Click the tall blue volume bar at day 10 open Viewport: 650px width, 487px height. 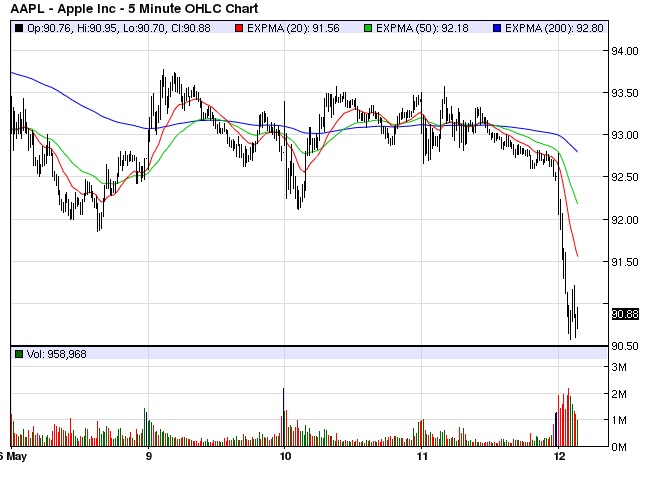[x=284, y=417]
